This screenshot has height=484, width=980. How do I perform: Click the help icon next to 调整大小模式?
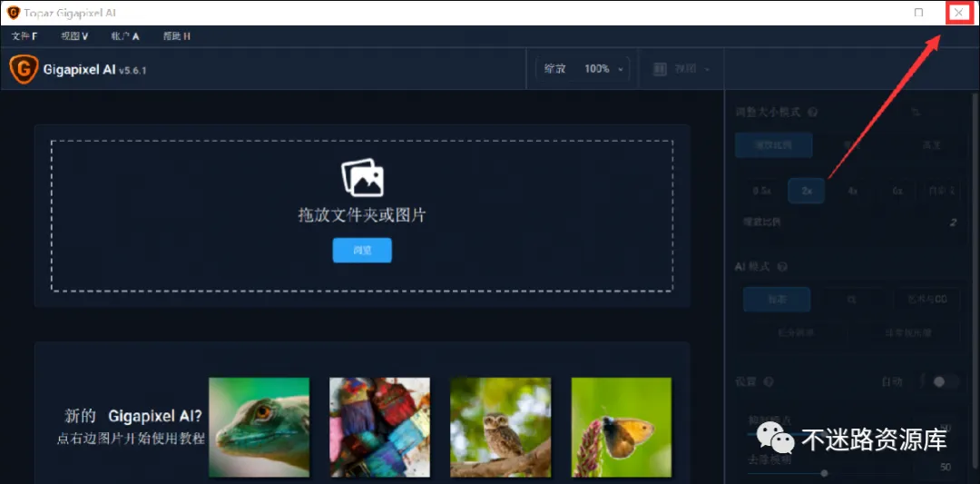tap(812, 113)
